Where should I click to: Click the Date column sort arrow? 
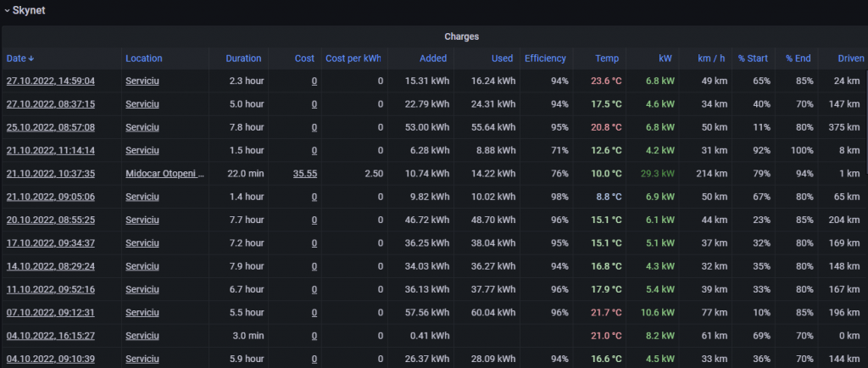31,59
